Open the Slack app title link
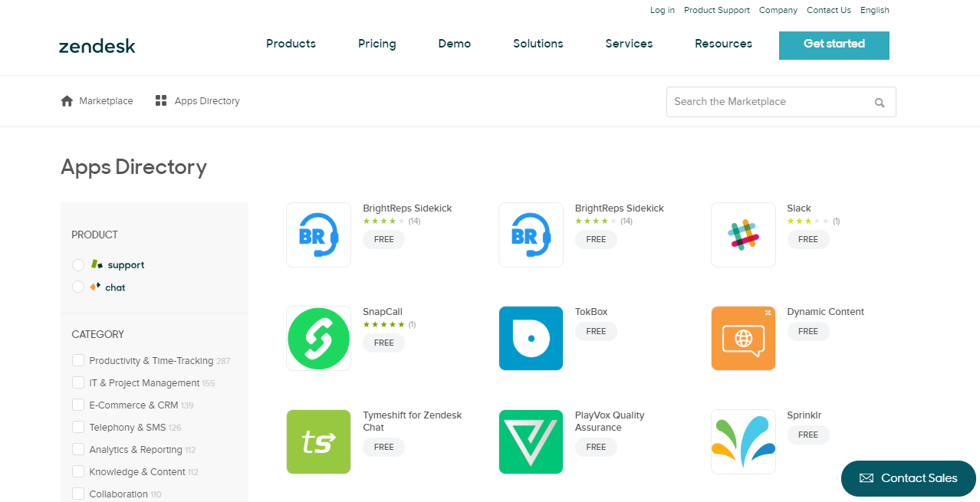 (x=799, y=208)
